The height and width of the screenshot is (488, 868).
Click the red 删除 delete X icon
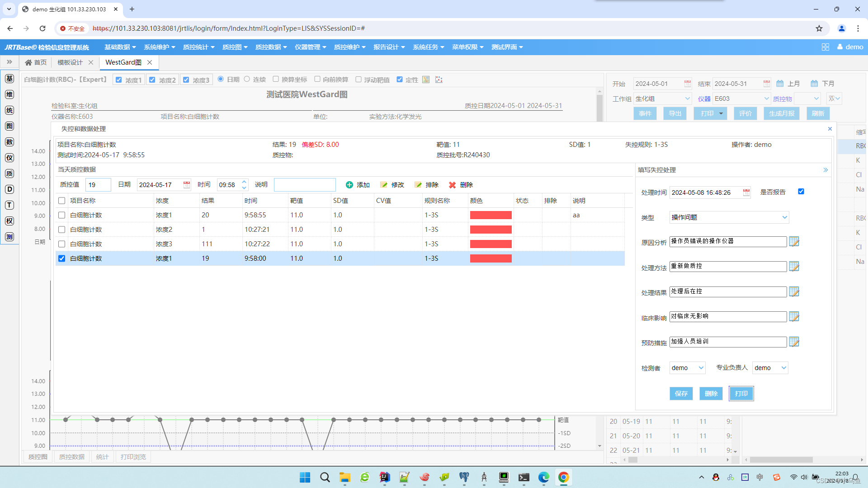tap(452, 185)
